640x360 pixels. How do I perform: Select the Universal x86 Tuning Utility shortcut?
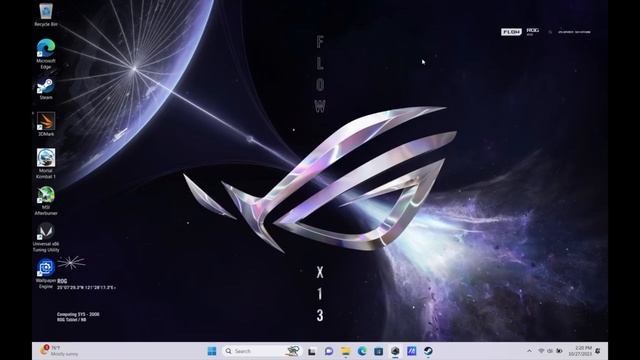pos(46,237)
